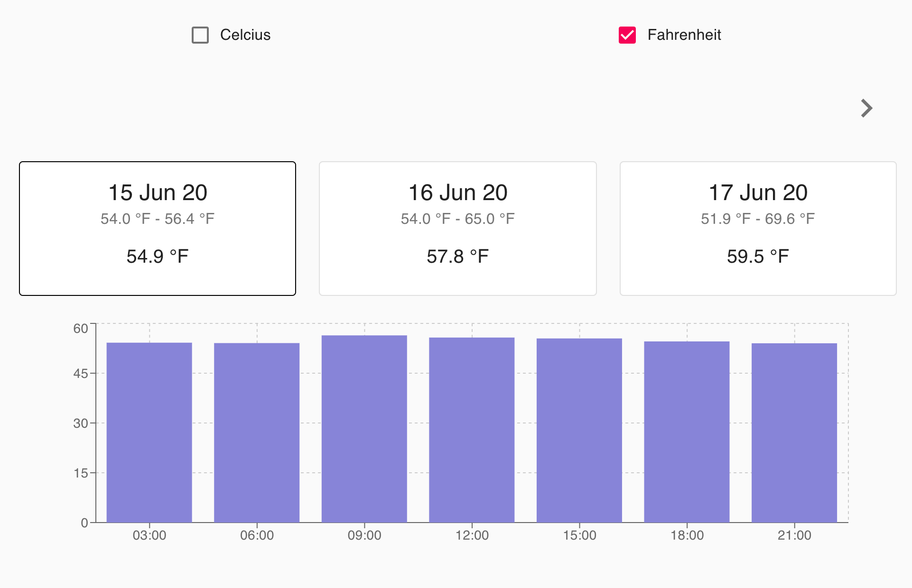Click the 12:00 temperature bar
Viewport: 912px width, 588px height.
tap(472, 429)
